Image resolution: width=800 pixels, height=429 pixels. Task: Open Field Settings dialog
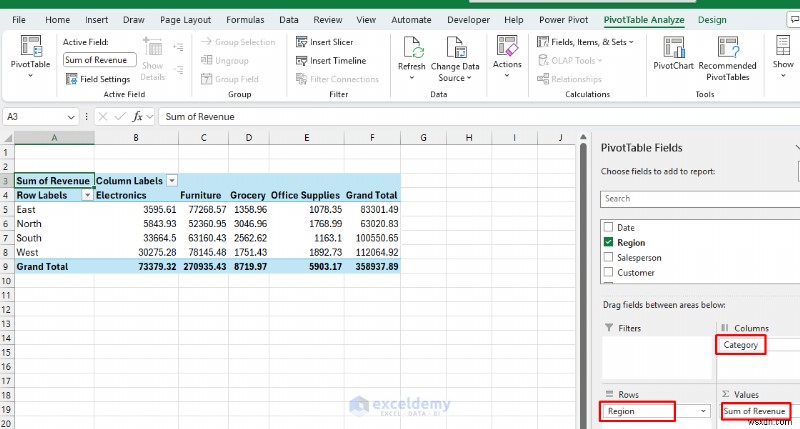tap(98, 79)
